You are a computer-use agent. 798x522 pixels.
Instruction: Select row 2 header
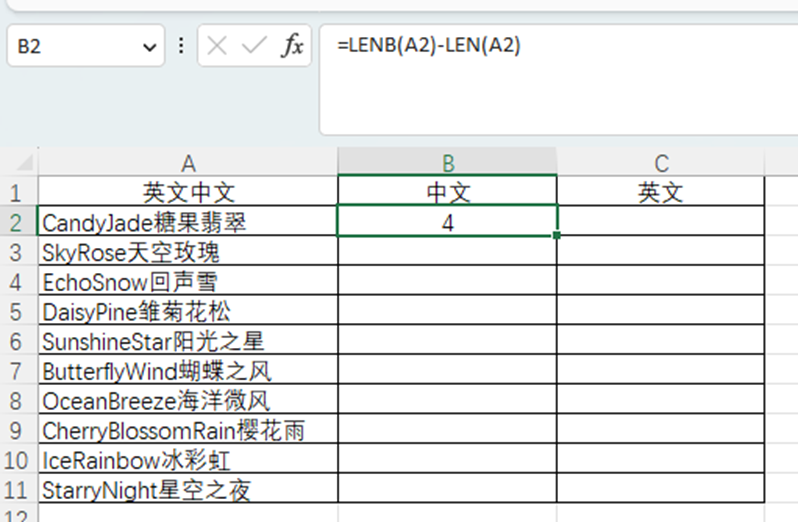click(18, 221)
